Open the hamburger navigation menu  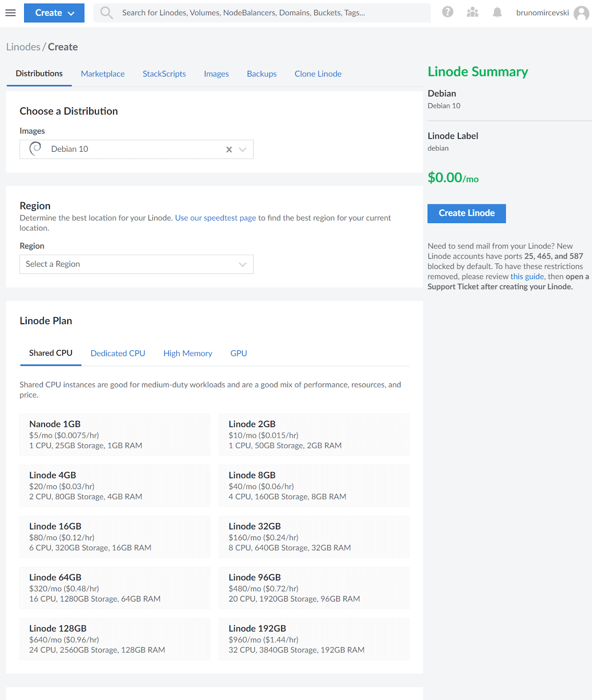pyautogui.click(x=10, y=13)
